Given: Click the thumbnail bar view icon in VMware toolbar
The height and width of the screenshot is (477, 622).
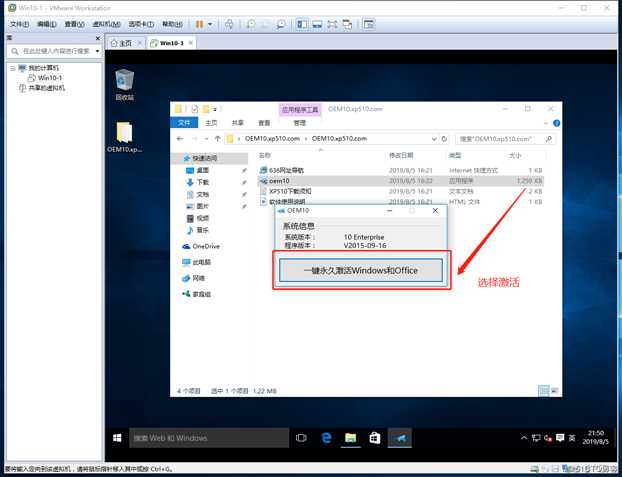Looking at the screenshot, I should 317,25.
